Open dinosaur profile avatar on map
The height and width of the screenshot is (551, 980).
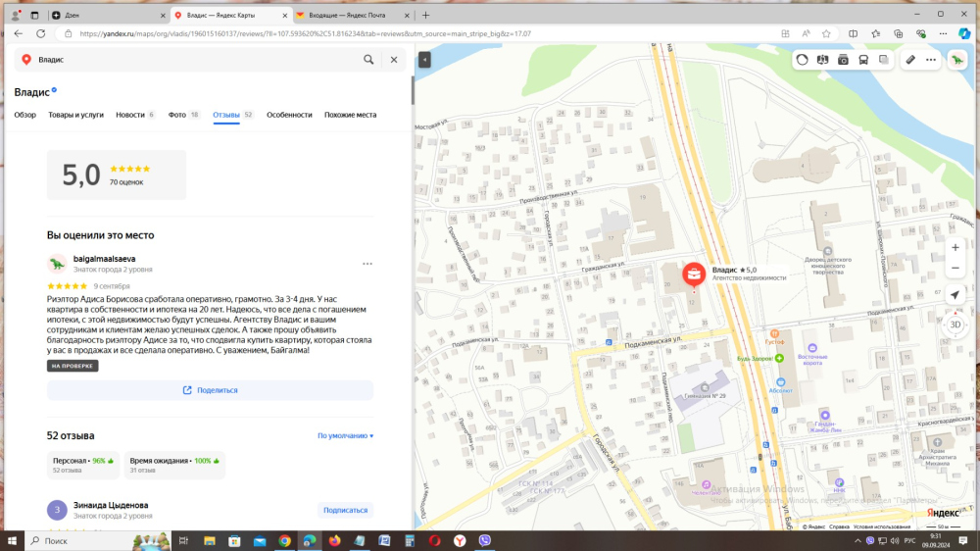(957, 60)
